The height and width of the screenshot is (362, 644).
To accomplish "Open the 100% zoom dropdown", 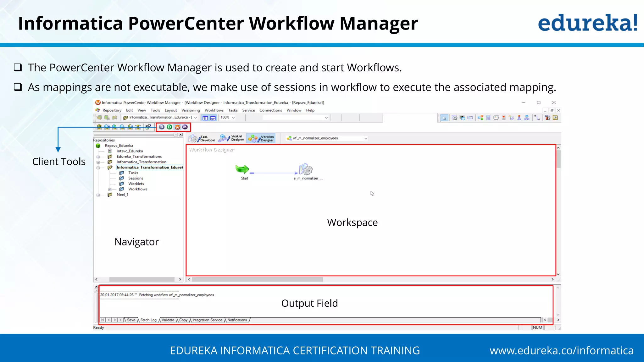I will [233, 118].
